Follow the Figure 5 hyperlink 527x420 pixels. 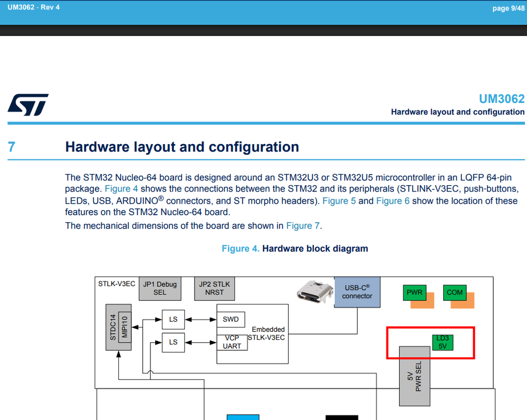[339, 201]
